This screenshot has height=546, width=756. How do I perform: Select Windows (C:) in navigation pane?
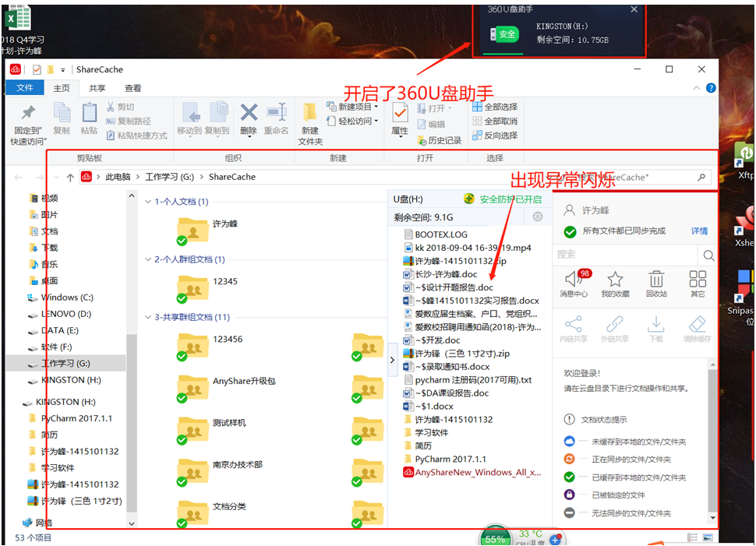tap(66, 298)
